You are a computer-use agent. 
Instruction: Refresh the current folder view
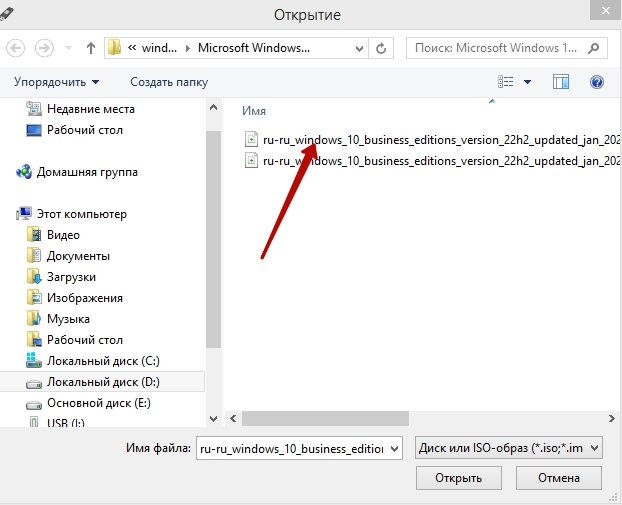pos(381,48)
